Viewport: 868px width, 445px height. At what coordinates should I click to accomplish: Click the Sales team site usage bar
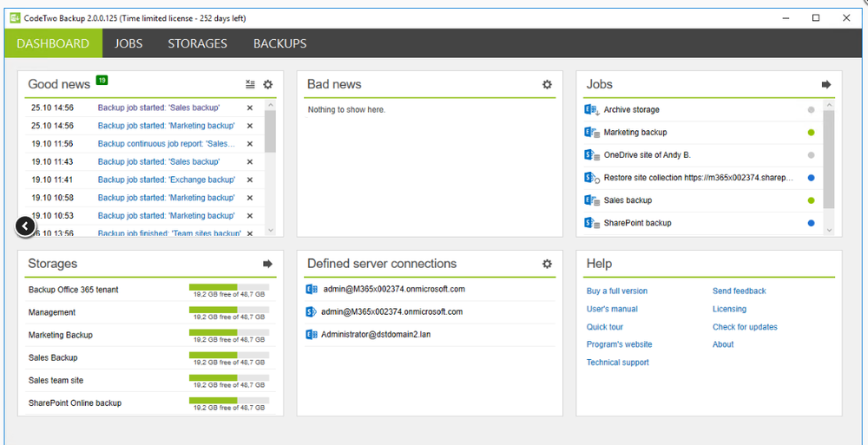point(229,377)
